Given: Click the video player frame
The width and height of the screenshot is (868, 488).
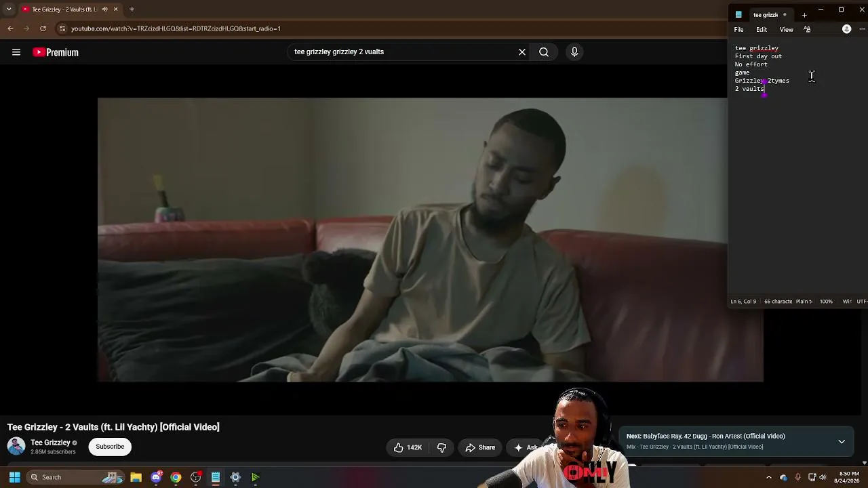Looking at the screenshot, I should pyautogui.click(x=431, y=240).
